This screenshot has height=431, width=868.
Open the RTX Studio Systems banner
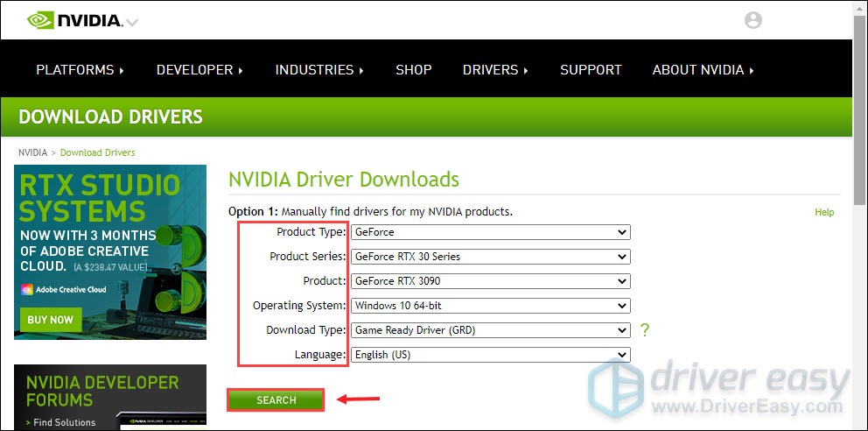click(110, 252)
